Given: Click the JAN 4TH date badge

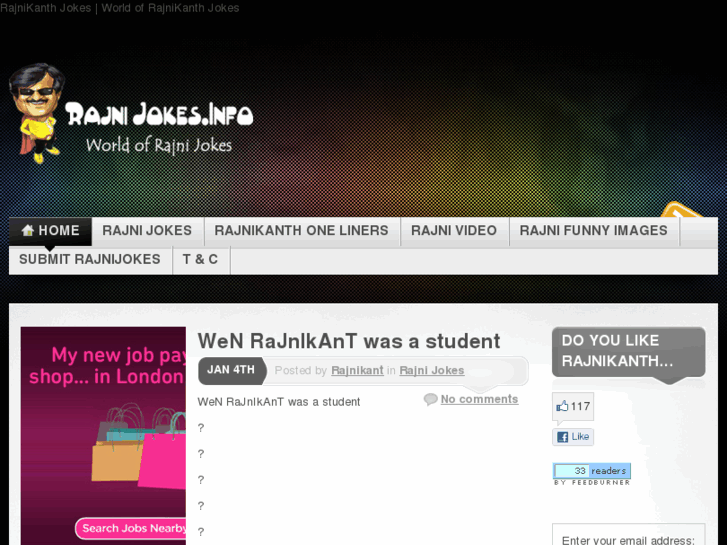Looking at the screenshot, I should point(231,370).
